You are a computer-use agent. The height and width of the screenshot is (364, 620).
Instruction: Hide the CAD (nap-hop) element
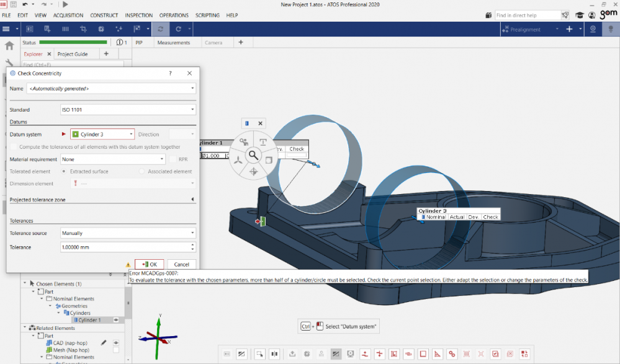[x=115, y=342]
